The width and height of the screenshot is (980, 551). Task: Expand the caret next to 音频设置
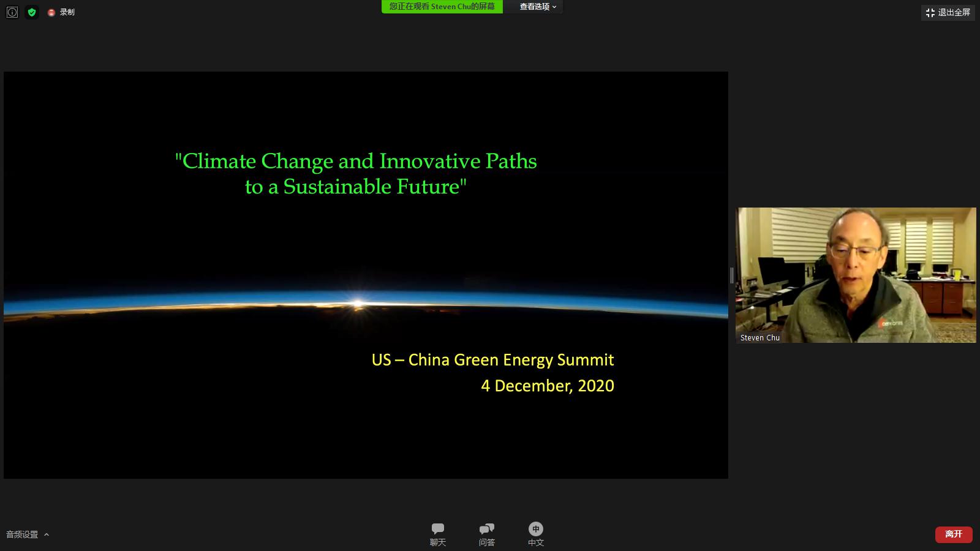47,534
